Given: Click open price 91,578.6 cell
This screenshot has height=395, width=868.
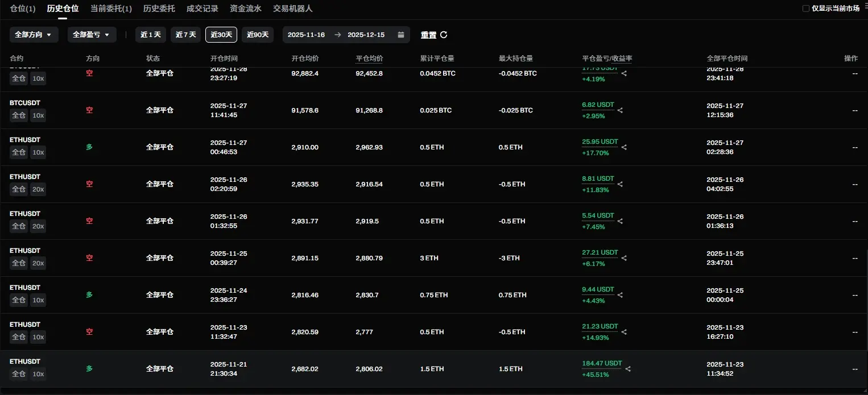Looking at the screenshot, I should [305, 110].
